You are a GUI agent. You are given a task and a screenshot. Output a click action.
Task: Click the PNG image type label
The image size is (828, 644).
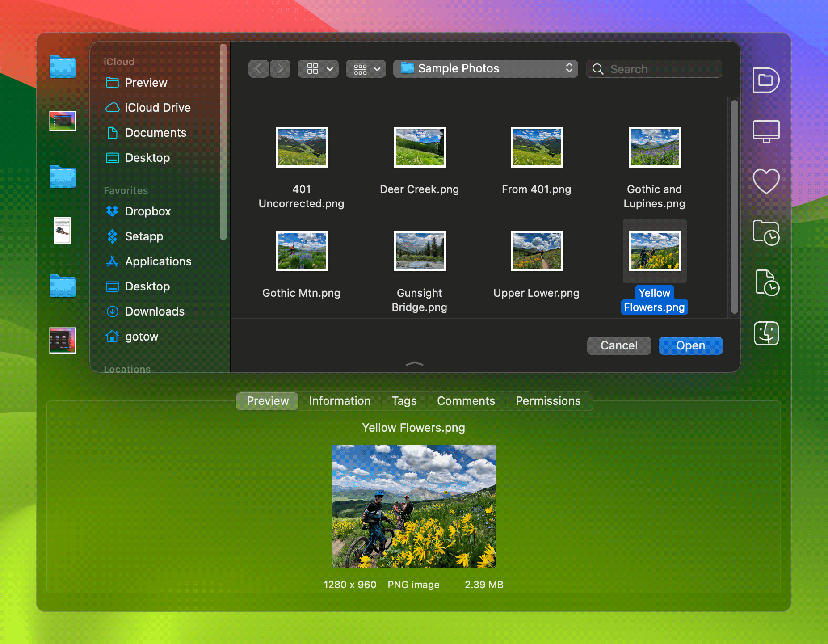coord(413,585)
